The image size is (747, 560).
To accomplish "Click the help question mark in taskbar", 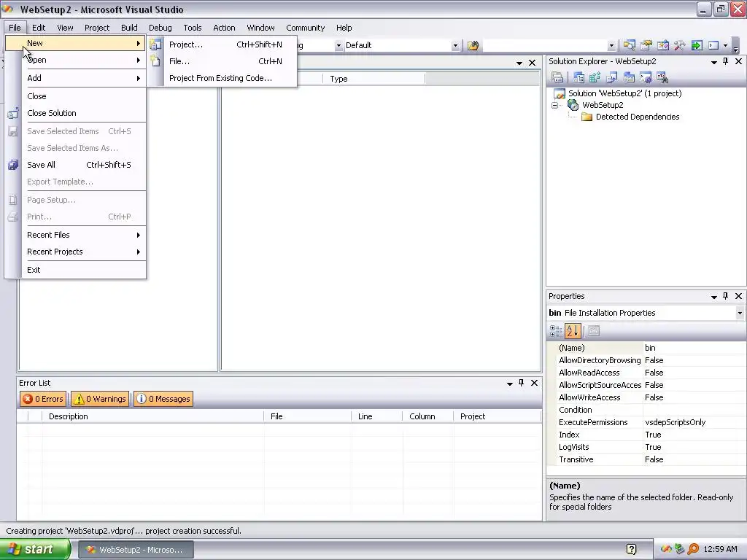I will pyautogui.click(x=631, y=550).
